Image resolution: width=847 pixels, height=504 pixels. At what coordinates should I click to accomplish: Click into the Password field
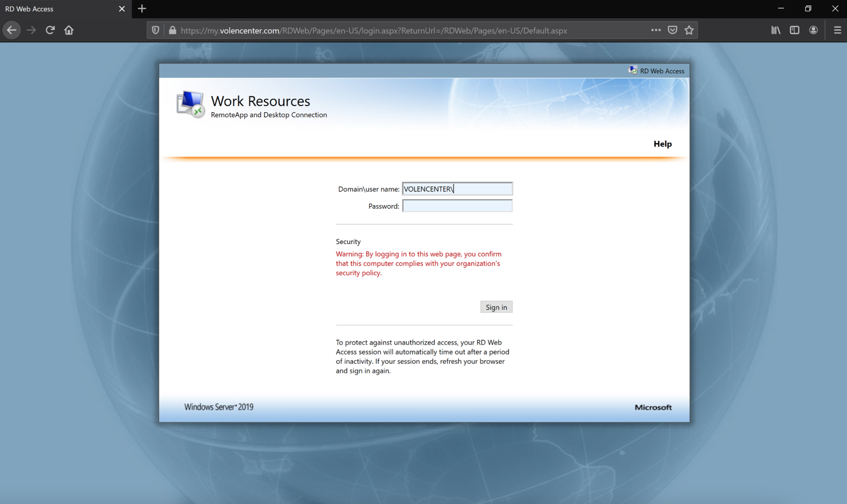coord(457,206)
